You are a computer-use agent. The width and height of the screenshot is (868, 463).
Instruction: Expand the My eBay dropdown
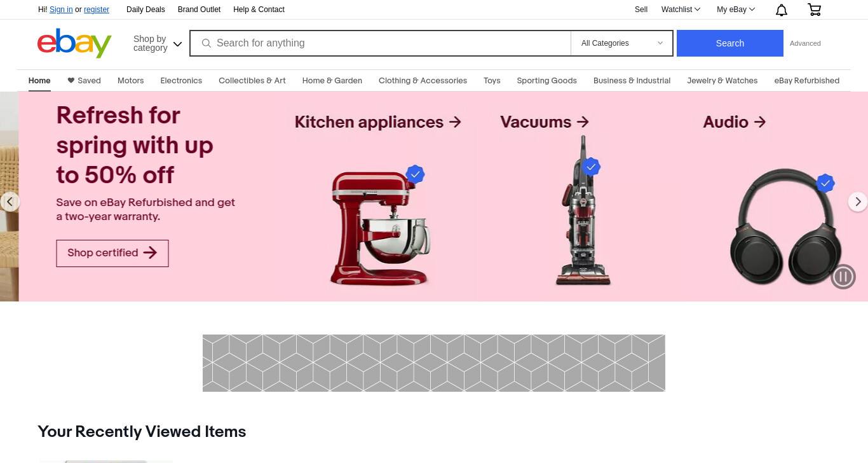point(736,10)
